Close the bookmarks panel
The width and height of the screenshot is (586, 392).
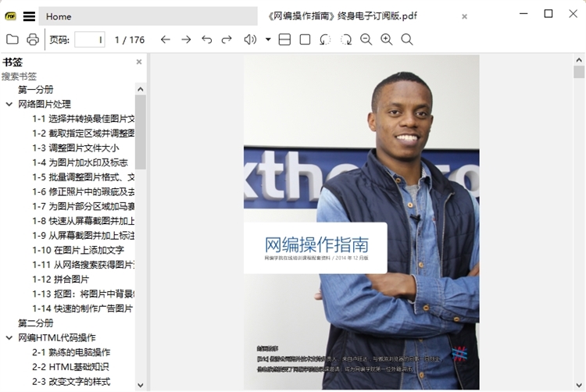(138, 62)
